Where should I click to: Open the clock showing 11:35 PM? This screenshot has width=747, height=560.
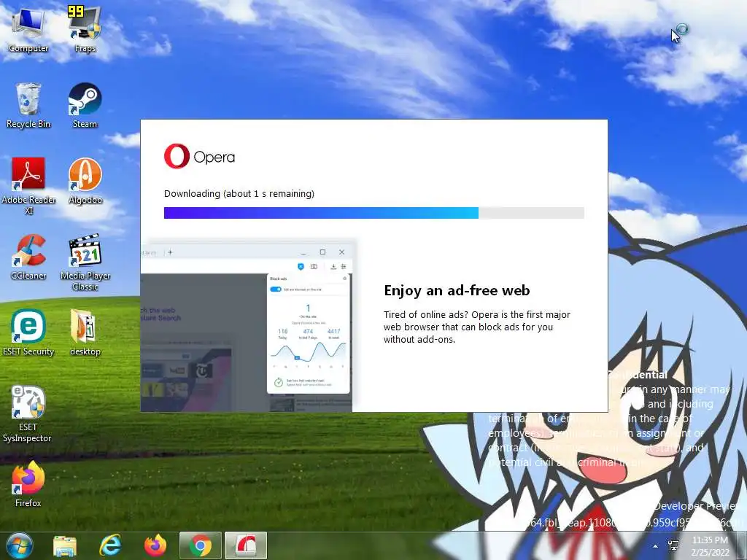710,546
